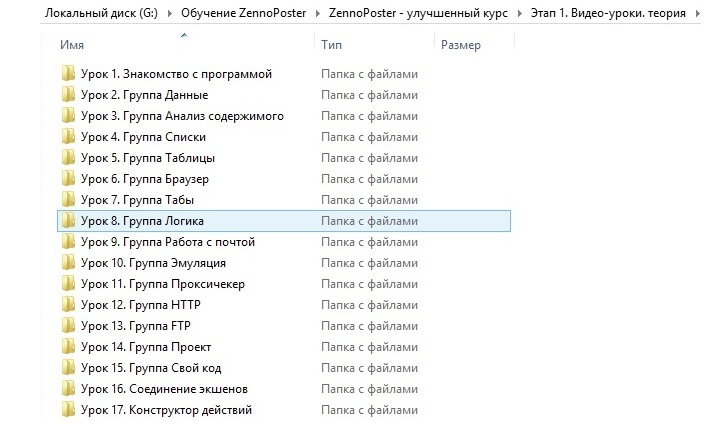Select folder icon next to Урок 12 Группа HTTP
The width and height of the screenshot is (719, 440).
click(x=68, y=305)
